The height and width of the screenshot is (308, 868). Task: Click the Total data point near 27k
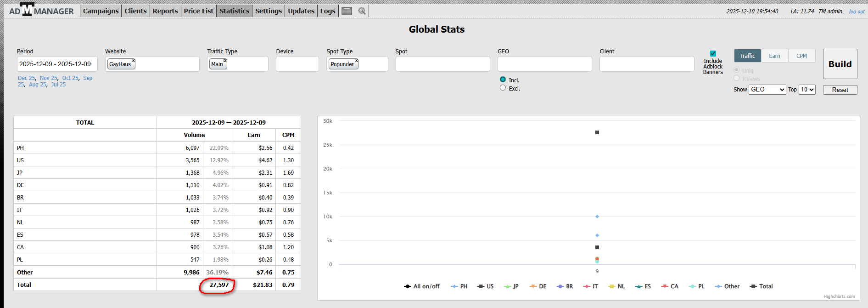597,132
